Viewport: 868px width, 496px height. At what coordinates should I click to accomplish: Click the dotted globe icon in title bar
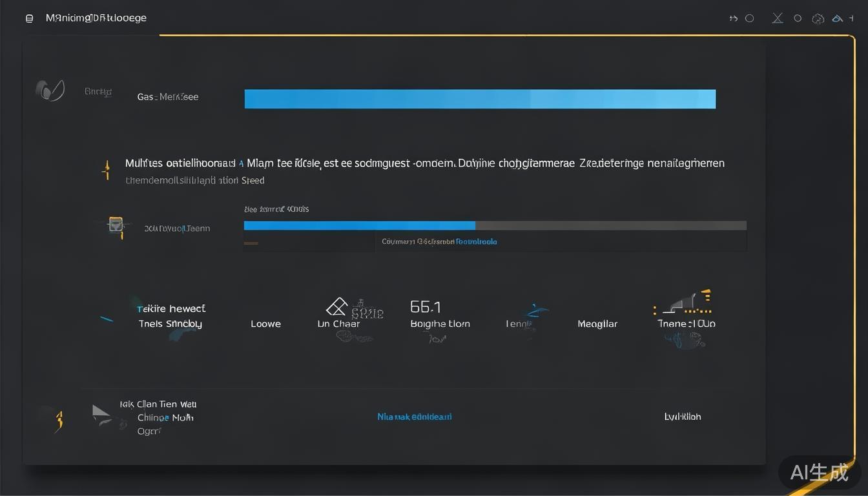[x=818, y=19]
